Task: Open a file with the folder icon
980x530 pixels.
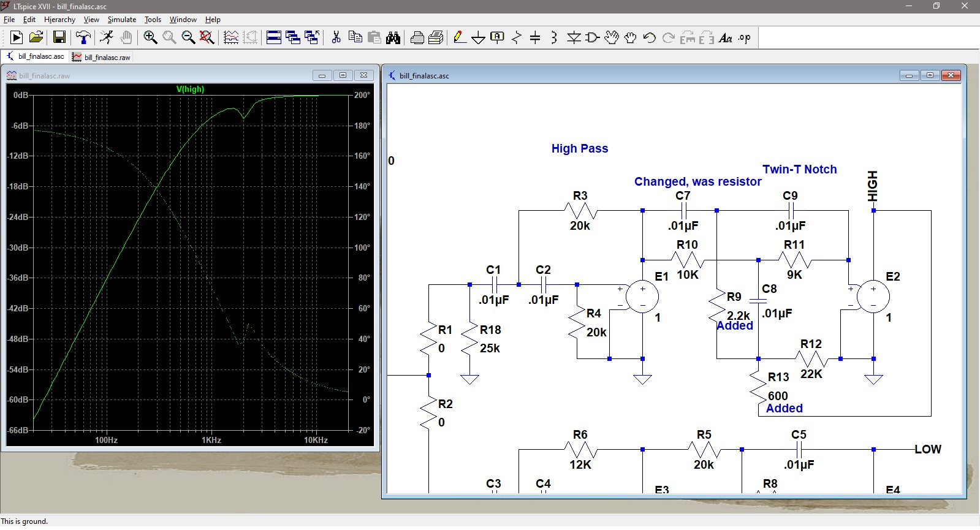Action: (x=36, y=38)
